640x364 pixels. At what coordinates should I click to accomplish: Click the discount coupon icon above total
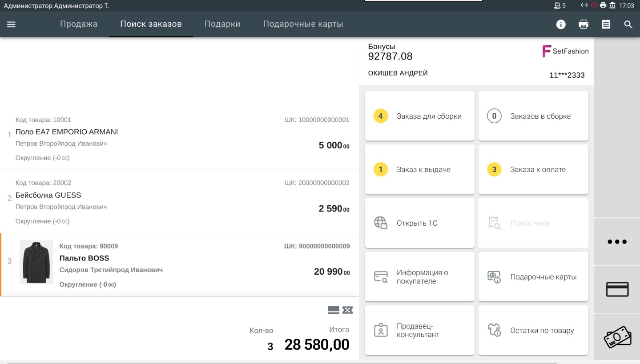pos(348,310)
